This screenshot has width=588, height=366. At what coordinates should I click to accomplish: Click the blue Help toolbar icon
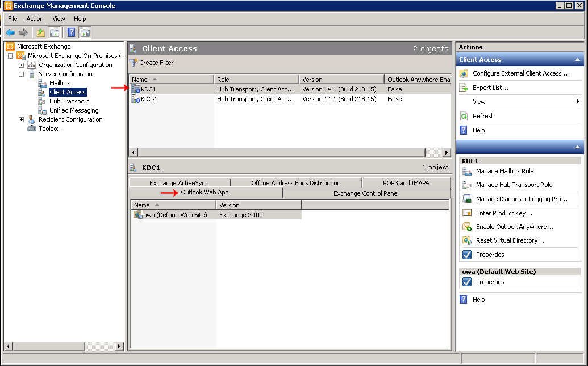71,33
